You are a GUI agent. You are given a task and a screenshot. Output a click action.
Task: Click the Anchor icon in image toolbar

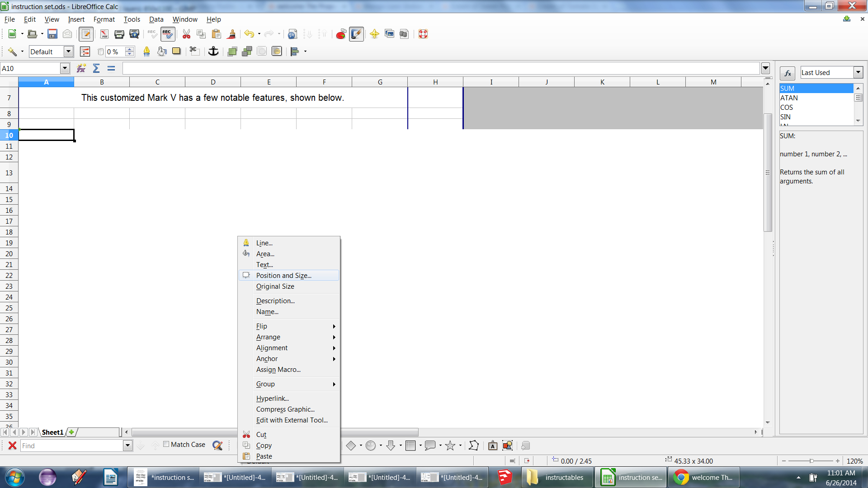click(x=213, y=52)
